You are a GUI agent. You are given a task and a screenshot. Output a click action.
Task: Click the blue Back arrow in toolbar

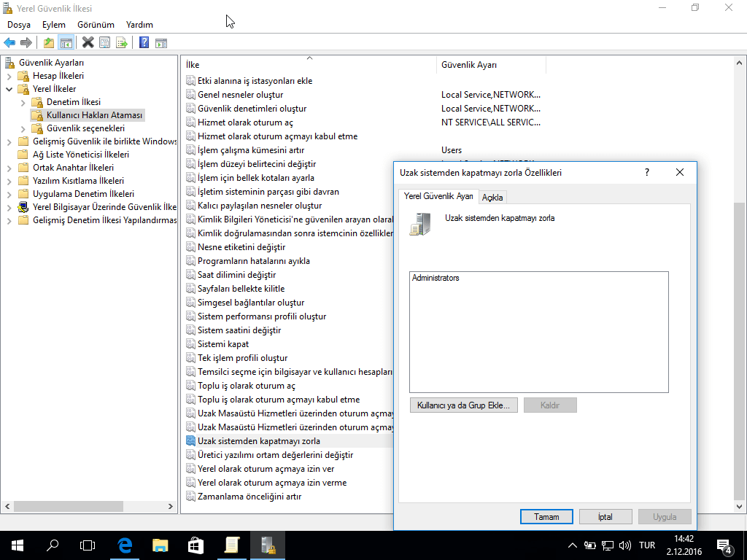tap(9, 42)
